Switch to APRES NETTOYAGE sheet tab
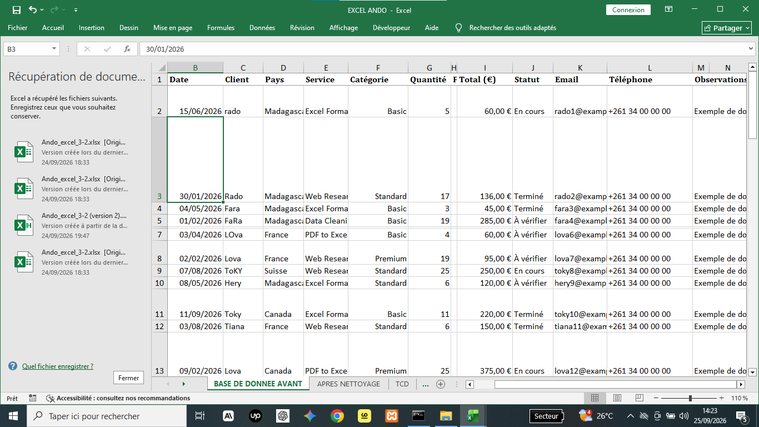This screenshot has width=759, height=427. tap(349, 384)
